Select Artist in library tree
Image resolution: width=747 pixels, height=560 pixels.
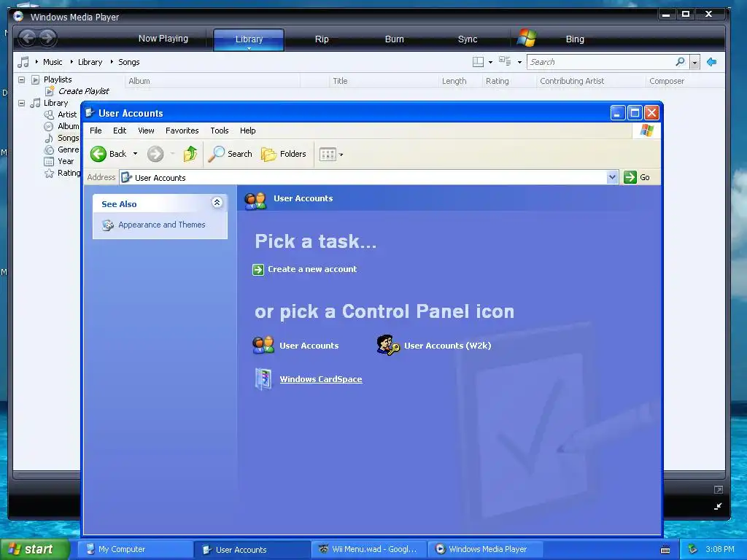(67, 114)
